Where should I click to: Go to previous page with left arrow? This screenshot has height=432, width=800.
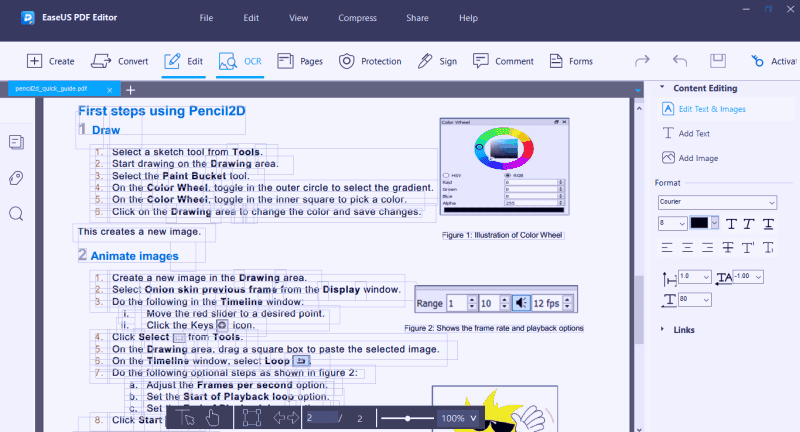[x=279, y=418]
